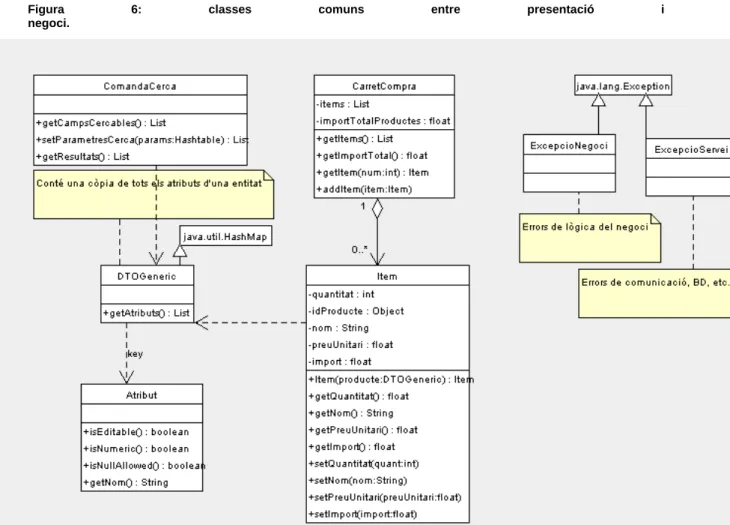Select the CarretCompra class title
Image resolution: width=730 pixels, height=525 pixels.
pos(384,86)
